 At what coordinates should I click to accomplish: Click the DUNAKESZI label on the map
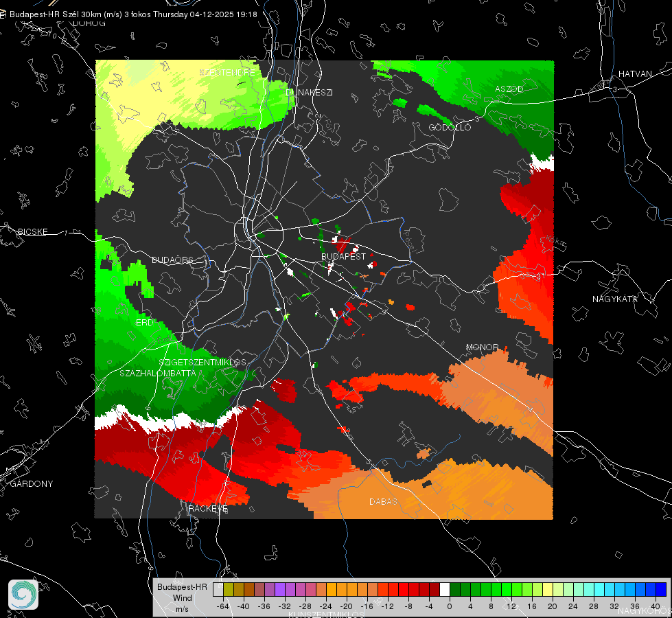309,92
